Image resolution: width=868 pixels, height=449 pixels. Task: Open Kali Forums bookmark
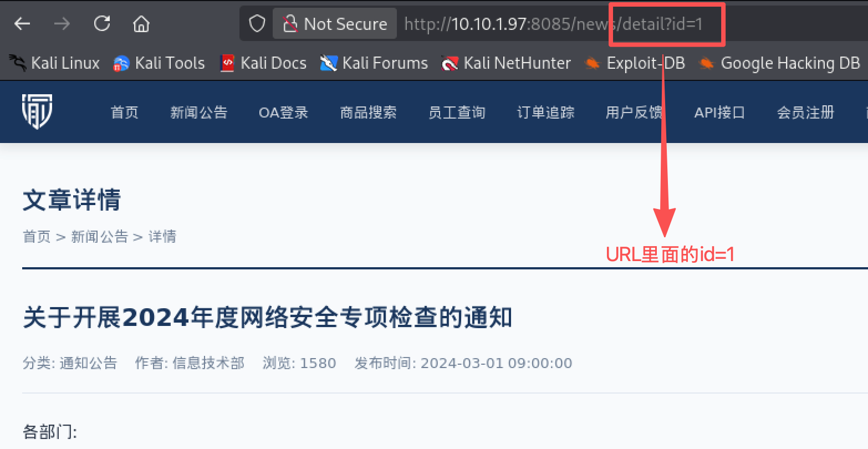(374, 63)
